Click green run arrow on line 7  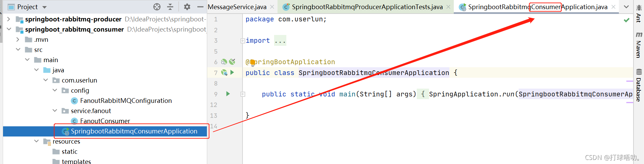click(232, 72)
